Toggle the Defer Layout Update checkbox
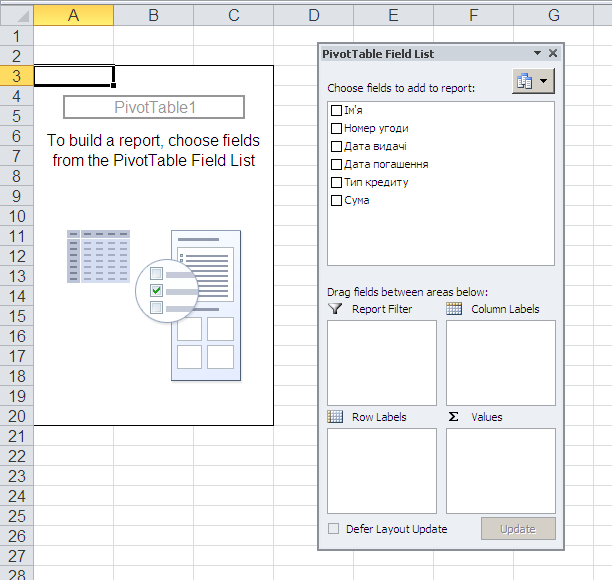The image size is (612, 580). point(334,529)
